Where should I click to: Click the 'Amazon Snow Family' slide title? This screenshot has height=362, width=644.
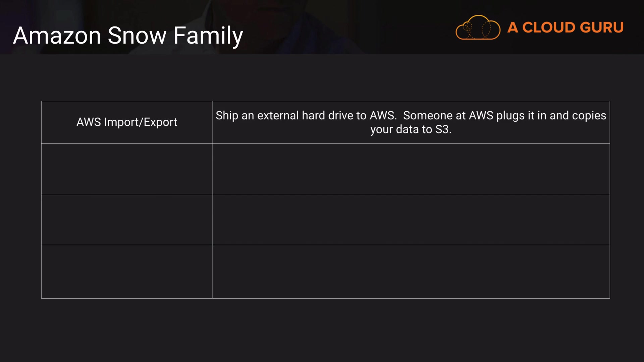(128, 36)
